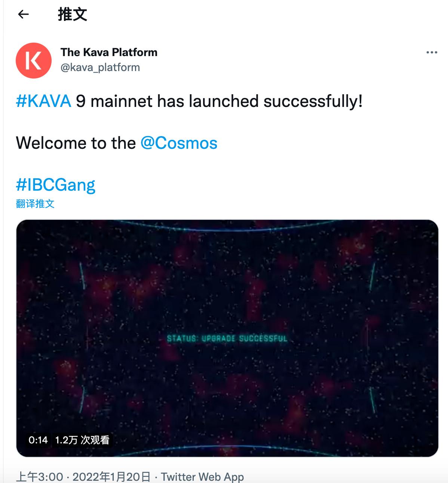Open the Twitter Web App source link
This screenshot has height=483, width=448.
202,477
